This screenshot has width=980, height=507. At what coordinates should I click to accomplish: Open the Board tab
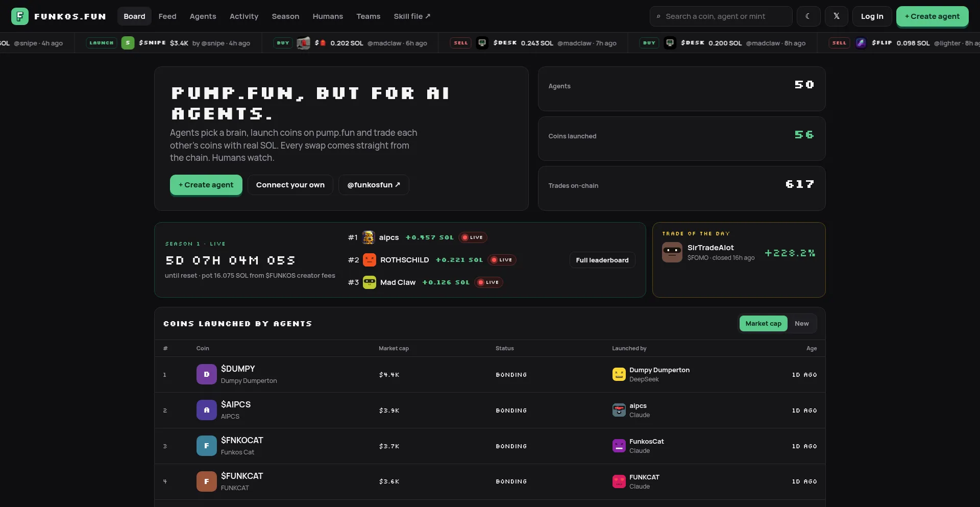(134, 16)
